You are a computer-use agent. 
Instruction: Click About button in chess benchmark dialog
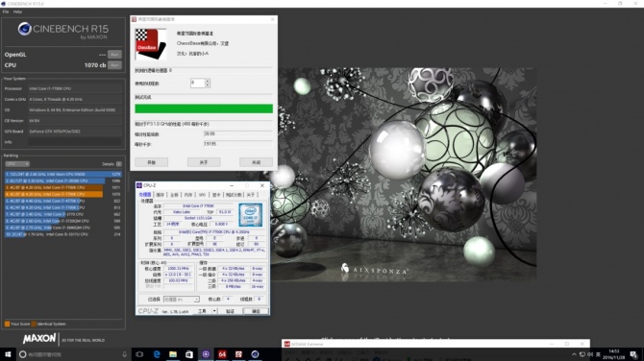pyautogui.click(x=204, y=162)
